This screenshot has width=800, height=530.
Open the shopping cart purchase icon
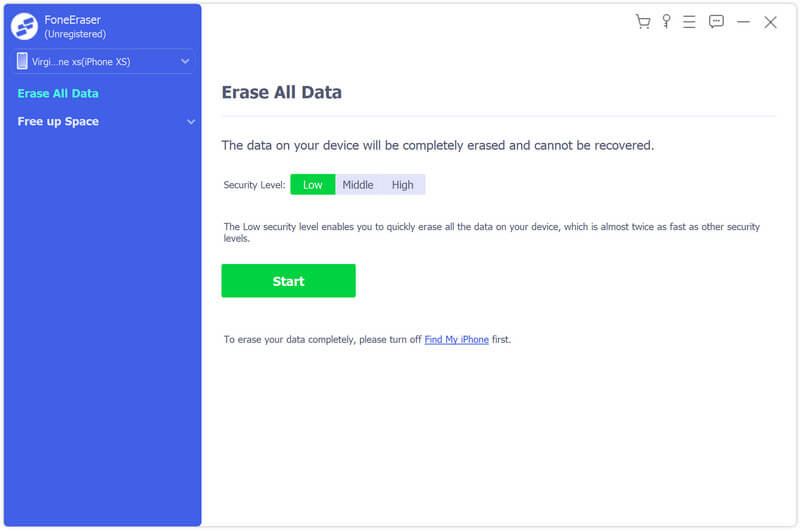(643, 22)
